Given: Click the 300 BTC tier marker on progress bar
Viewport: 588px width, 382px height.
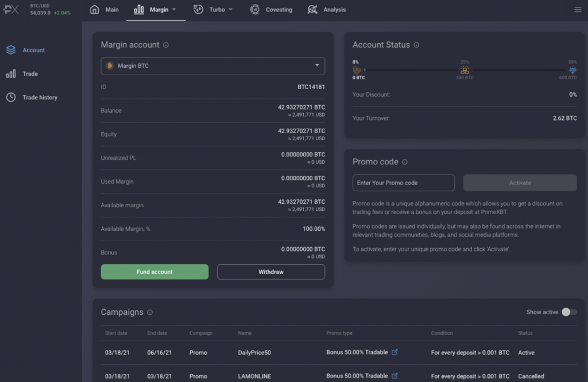Looking at the screenshot, I should pos(465,70).
